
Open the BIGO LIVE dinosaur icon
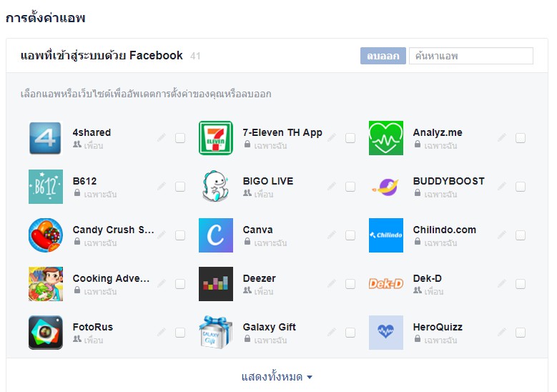coord(216,187)
